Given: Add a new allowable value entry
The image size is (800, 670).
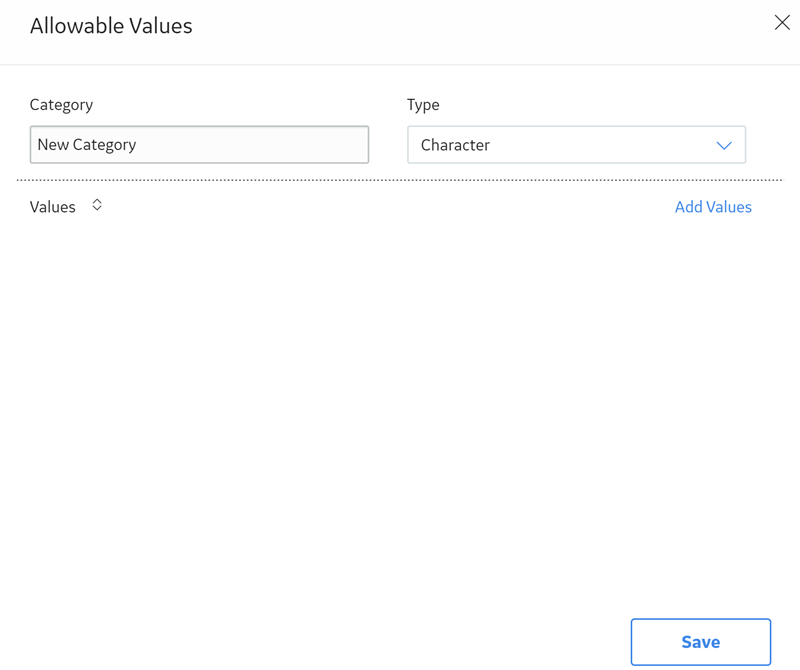Looking at the screenshot, I should (x=713, y=207).
